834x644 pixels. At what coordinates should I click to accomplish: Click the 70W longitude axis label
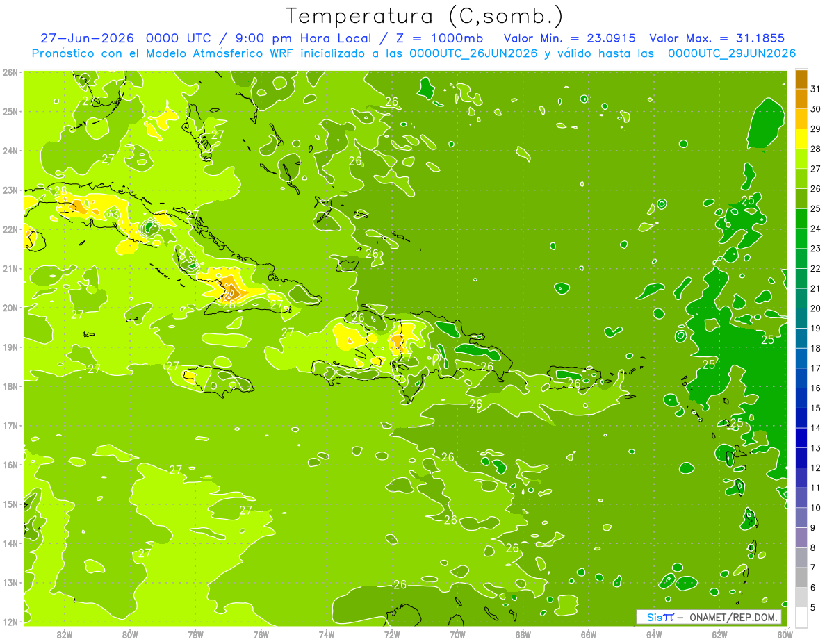pos(457,634)
